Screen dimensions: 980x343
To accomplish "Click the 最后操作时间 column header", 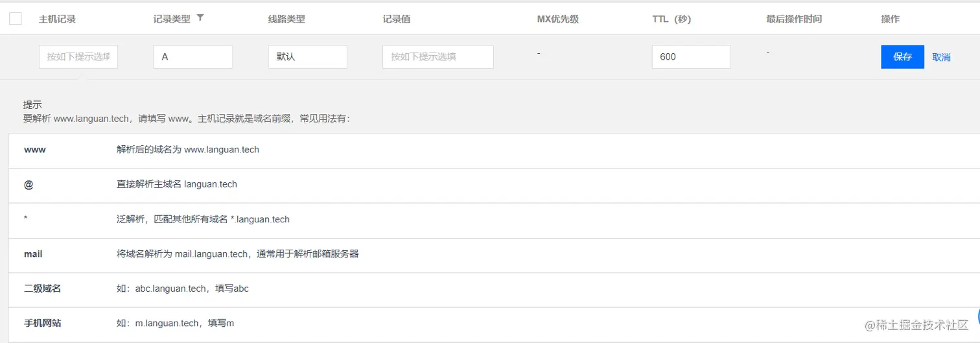I will (x=794, y=19).
